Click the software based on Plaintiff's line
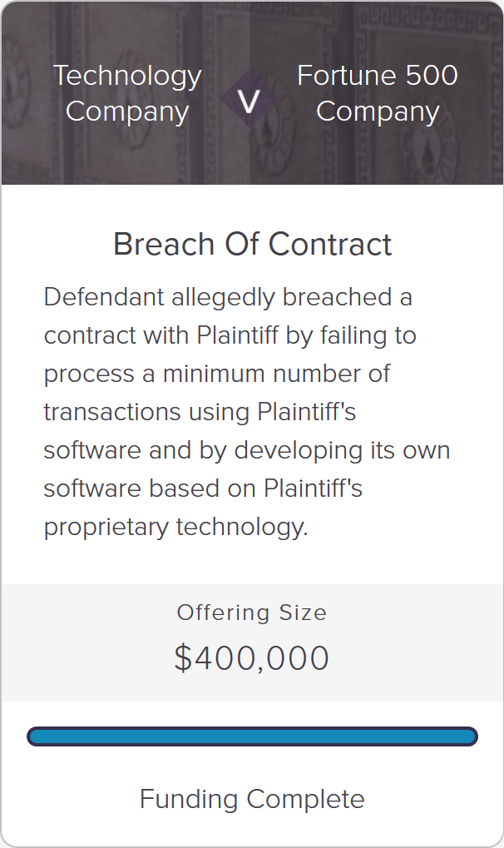The image size is (504, 848). 203,488
